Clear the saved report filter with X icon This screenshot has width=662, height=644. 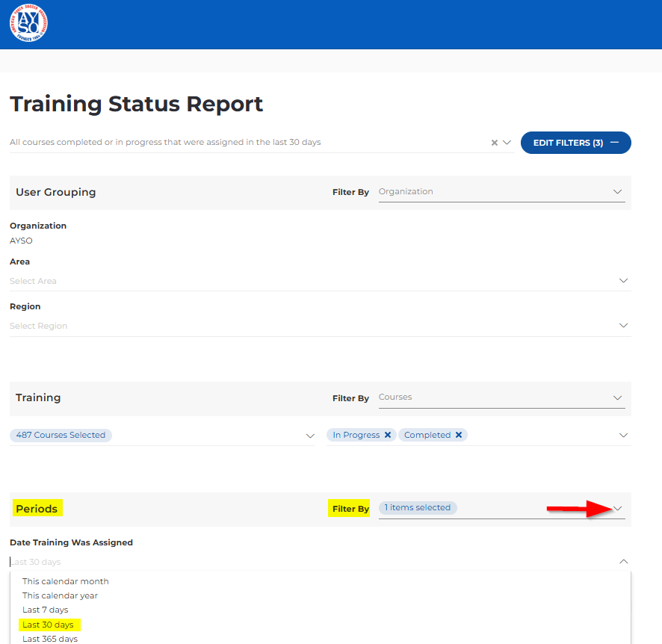[494, 143]
